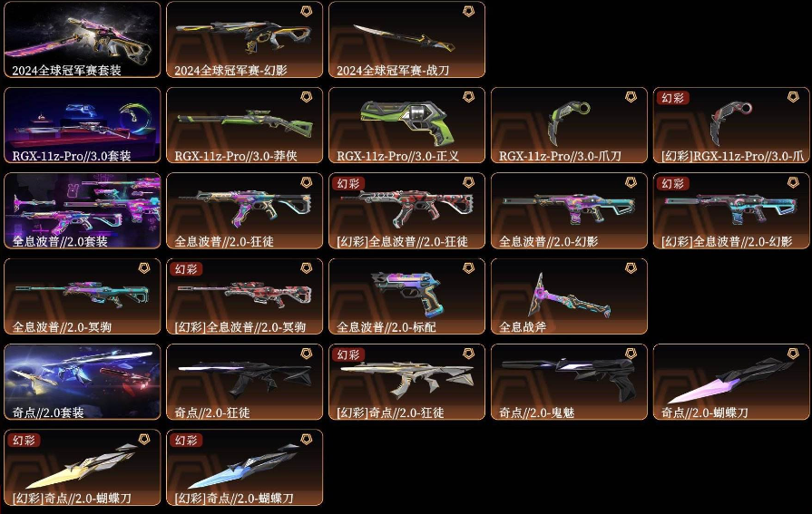Select the 全息波普//2.0-冥驹 sniper skin
Image resolution: width=812 pixels, height=514 pixels.
coord(83,296)
